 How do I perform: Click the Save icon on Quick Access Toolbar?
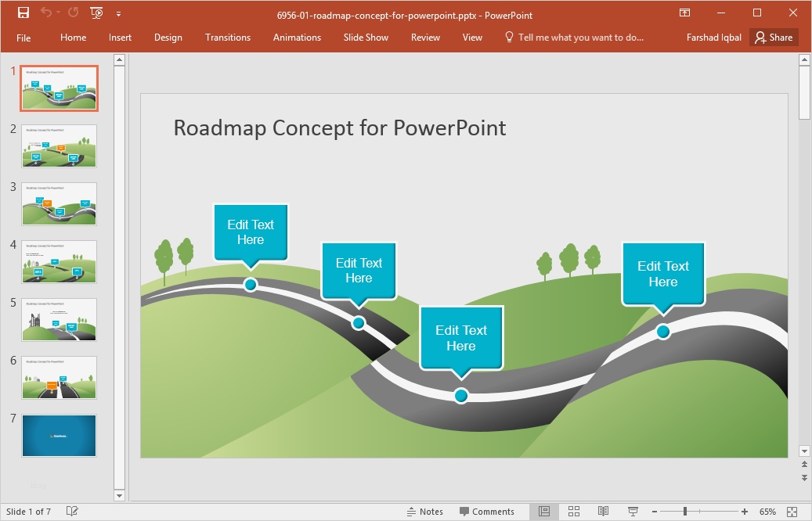[23, 13]
